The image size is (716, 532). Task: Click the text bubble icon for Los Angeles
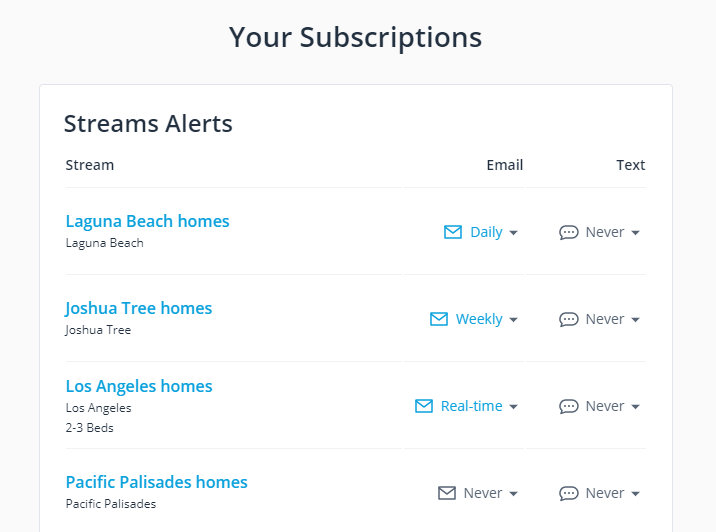569,406
